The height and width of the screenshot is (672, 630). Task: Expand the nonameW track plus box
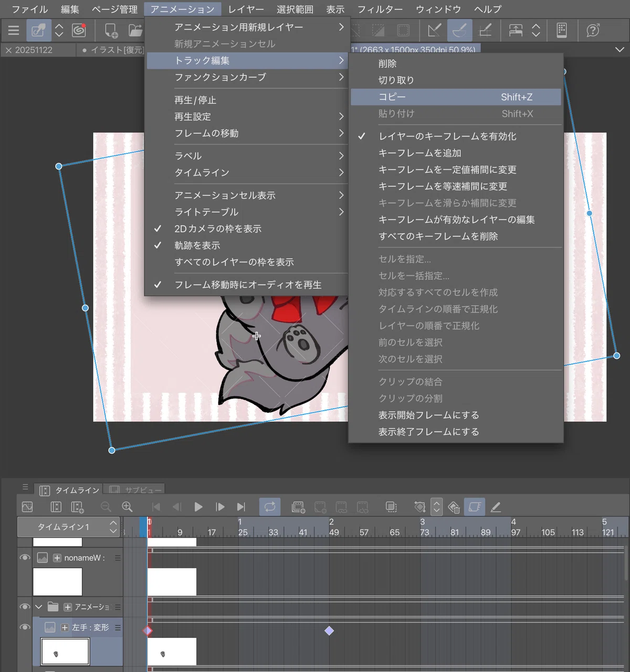tap(57, 558)
